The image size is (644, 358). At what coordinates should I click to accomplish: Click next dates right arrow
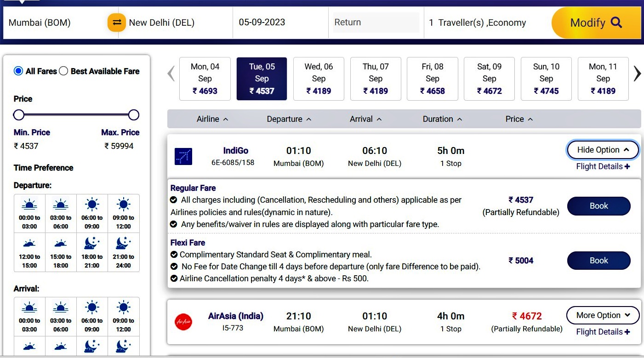637,74
